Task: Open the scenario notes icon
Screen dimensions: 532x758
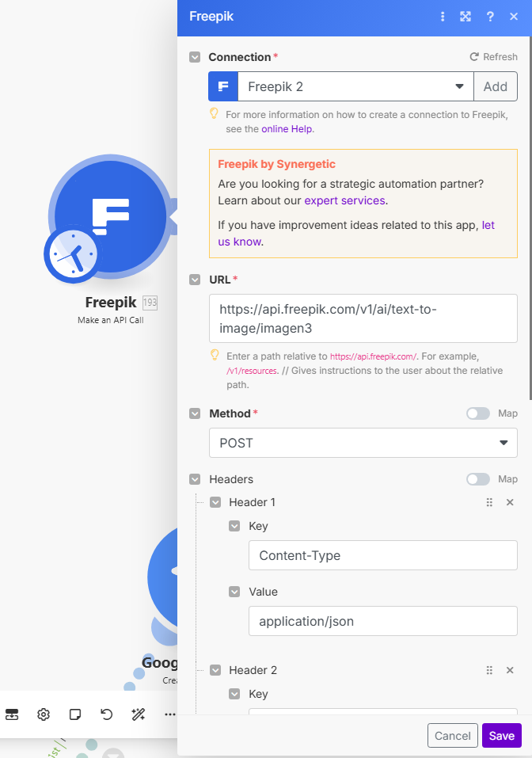Action: [75, 714]
